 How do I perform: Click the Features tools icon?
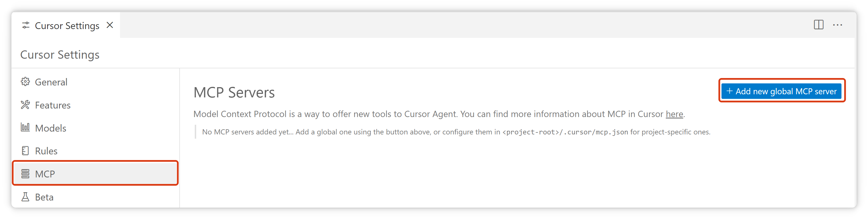pyautogui.click(x=25, y=105)
